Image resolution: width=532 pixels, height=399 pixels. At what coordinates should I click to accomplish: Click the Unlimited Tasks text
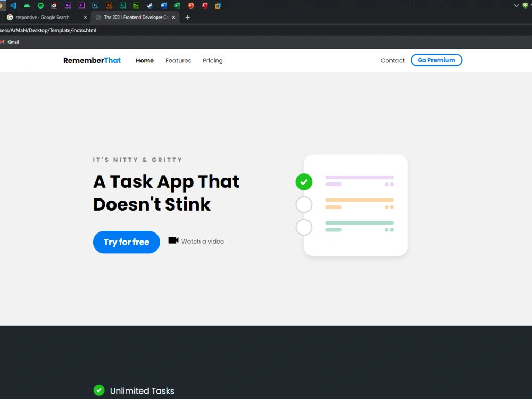142,390
